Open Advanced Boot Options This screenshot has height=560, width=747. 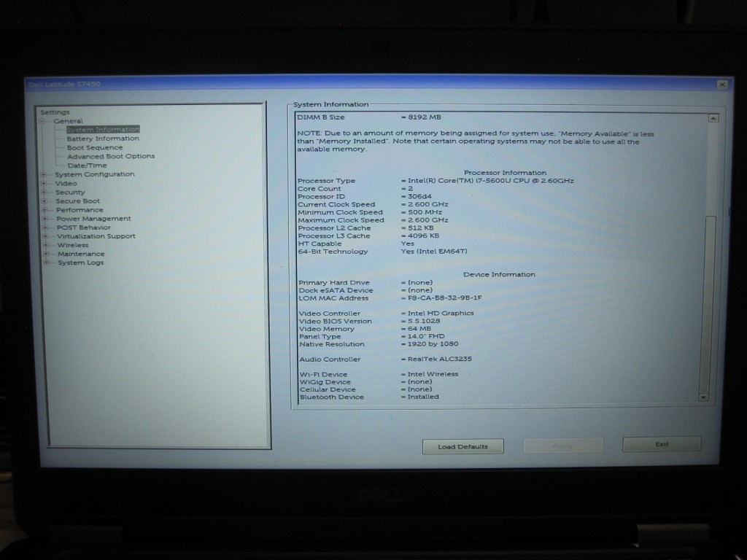pyautogui.click(x=111, y=156)
